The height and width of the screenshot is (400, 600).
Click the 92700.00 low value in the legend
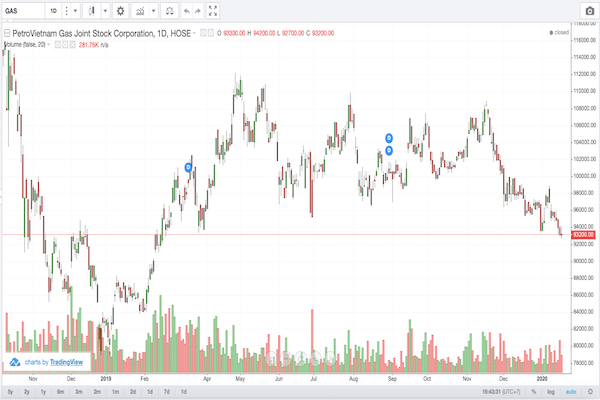coord(293,33)
